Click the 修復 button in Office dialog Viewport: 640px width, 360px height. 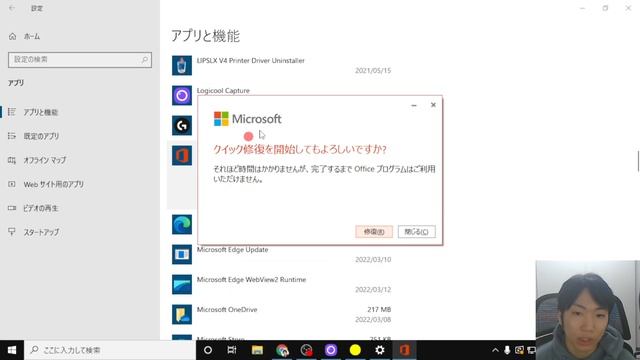374,232
